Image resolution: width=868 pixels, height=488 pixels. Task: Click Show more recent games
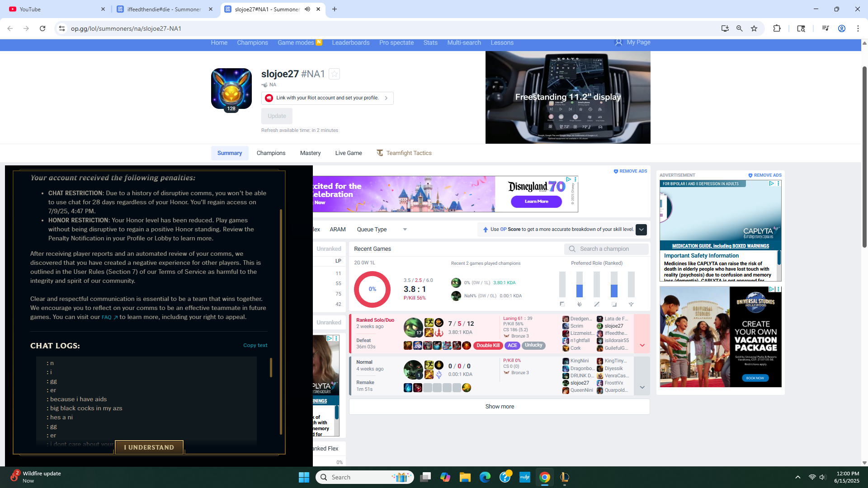point(500,407)
